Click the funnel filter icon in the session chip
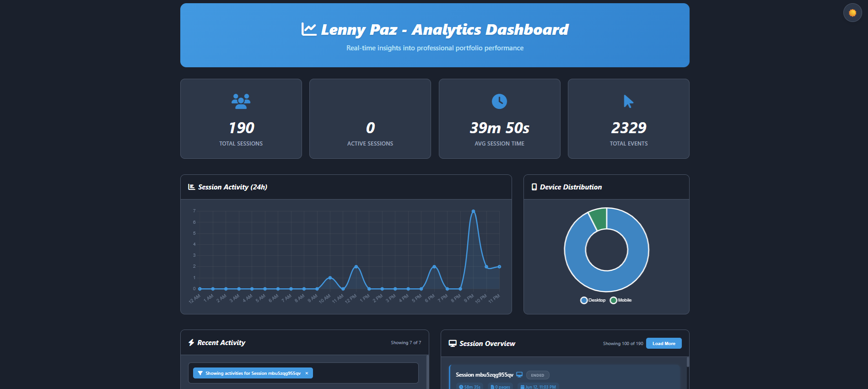This screenshot has height=389, width=868. point(200,373)
